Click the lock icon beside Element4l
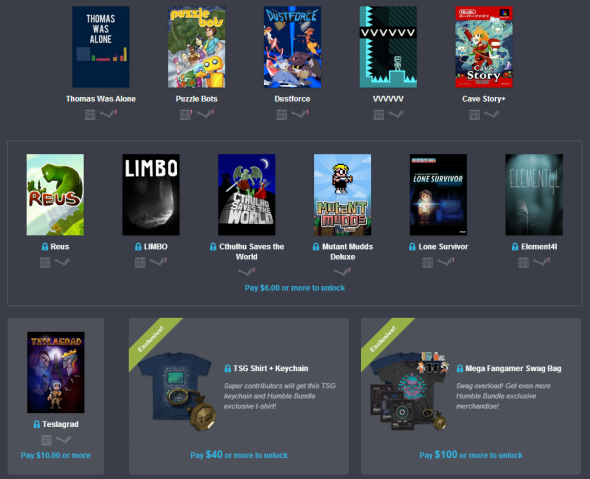This screenshot has width=590, height=479. tap(515, 247)
